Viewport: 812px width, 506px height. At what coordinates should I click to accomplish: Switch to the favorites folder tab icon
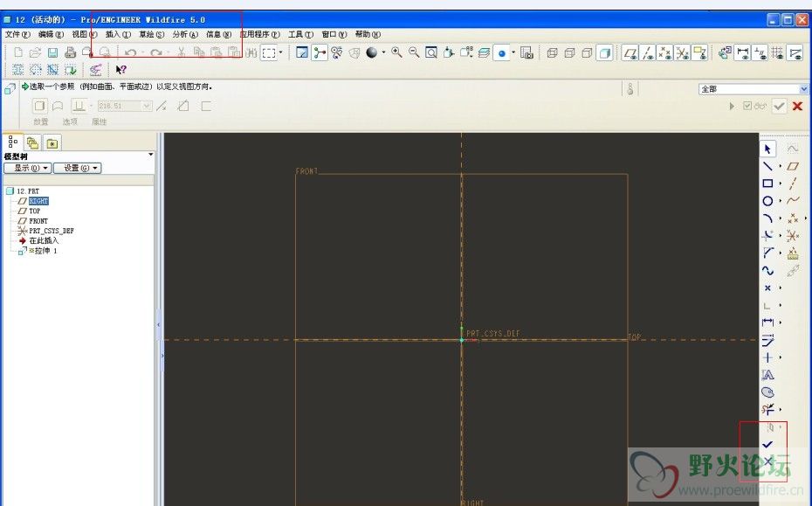coord(52,143)
